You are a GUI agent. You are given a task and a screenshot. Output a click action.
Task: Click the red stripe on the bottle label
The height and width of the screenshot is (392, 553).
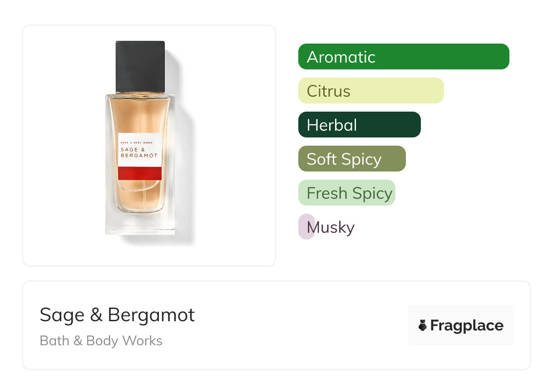coord(139,173)
